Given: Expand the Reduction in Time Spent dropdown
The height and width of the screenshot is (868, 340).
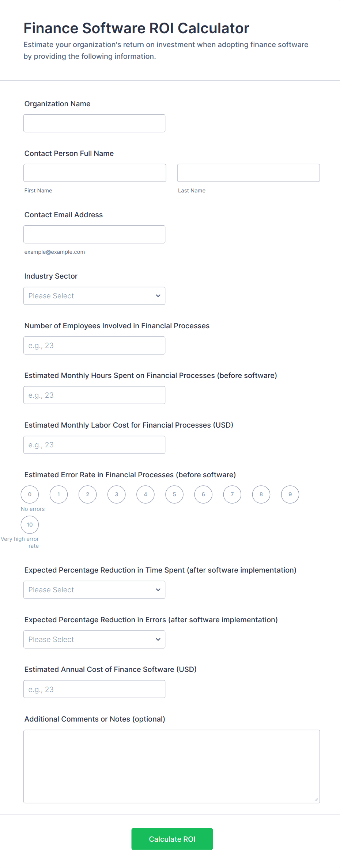Looking at the screenshot, I should pos(94,590).
